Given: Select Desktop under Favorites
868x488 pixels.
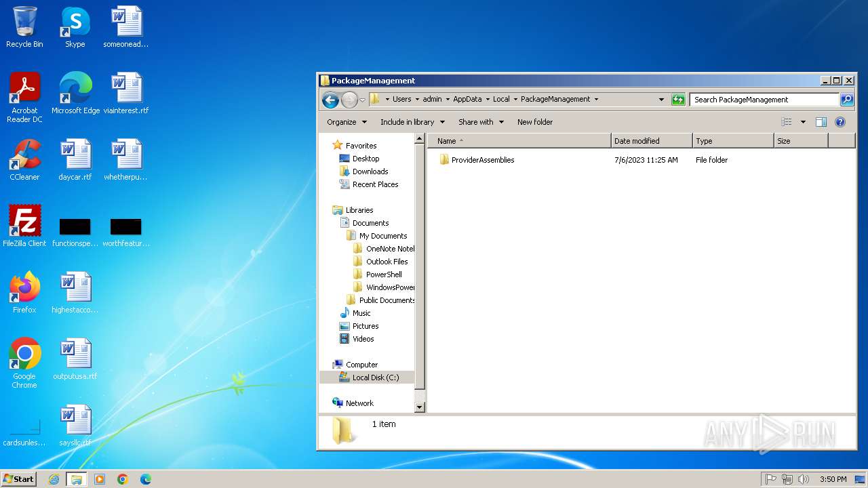Looking at the screenshot, I should (x=359, y=159).
